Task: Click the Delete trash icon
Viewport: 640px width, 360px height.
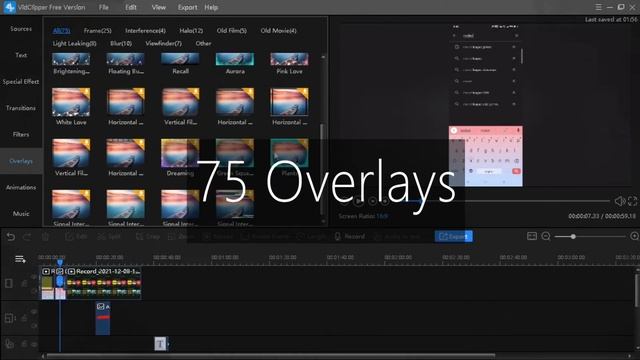Action: pos(45,236)
